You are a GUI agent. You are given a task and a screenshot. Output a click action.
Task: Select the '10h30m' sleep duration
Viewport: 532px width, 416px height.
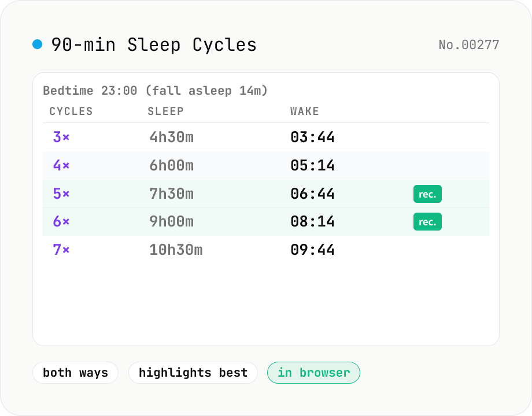176,250
